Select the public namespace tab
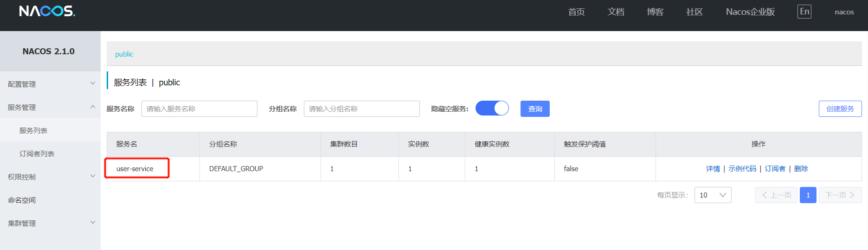868x250 pixels. pyautogui.click(x=124, y=54)
